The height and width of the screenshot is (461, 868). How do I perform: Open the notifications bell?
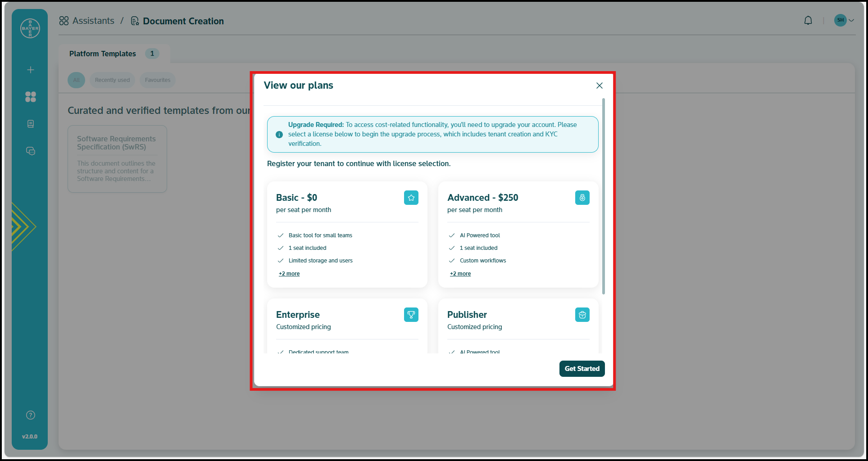(808, 21)
